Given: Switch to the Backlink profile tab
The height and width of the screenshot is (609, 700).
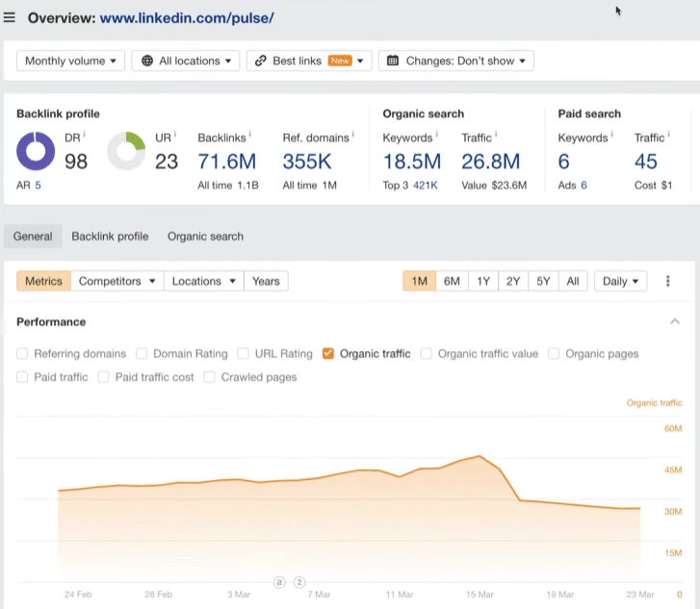Looking at the screenshot, I should [110, 236].
